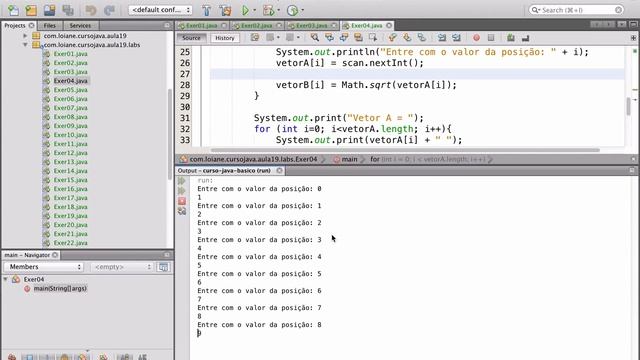Click Find Previous Occurrence editor icon
The width and height of the screenshot is (640, 360).
tap(329, 38)
